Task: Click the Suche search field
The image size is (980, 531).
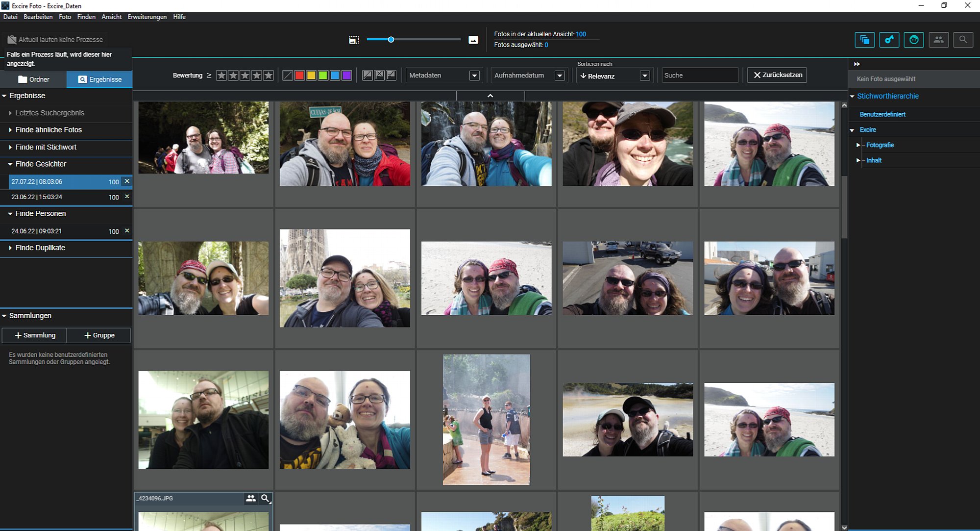Action: click(x=700, y=76)
